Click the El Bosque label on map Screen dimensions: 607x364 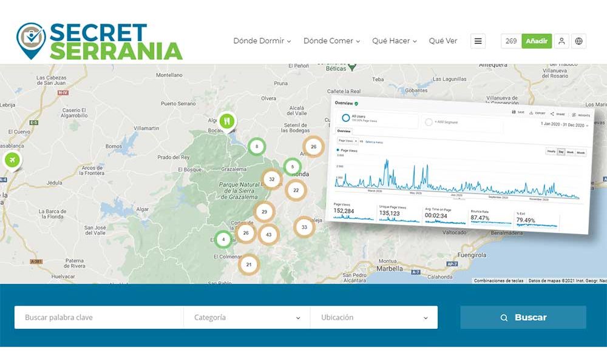tap(189, 169)
